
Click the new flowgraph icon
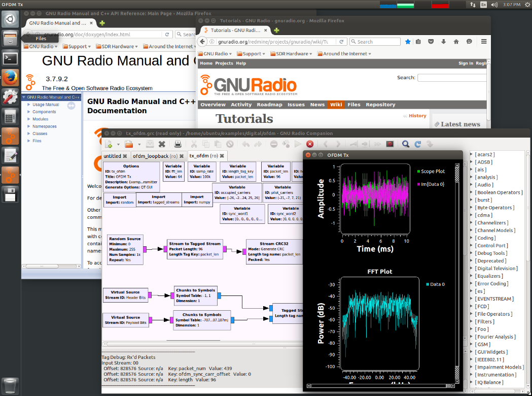coord(109,144)
